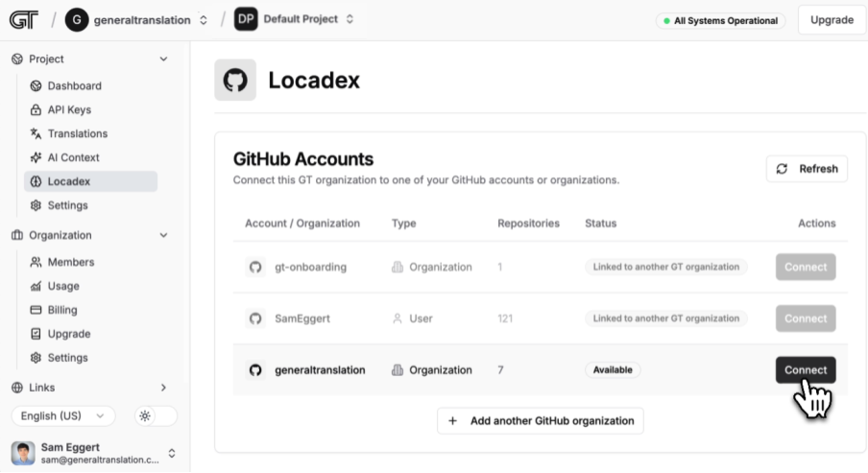Click the API Keys lock icon
The height and width of the screenshot is (473, 868).
tap(36, 110)
